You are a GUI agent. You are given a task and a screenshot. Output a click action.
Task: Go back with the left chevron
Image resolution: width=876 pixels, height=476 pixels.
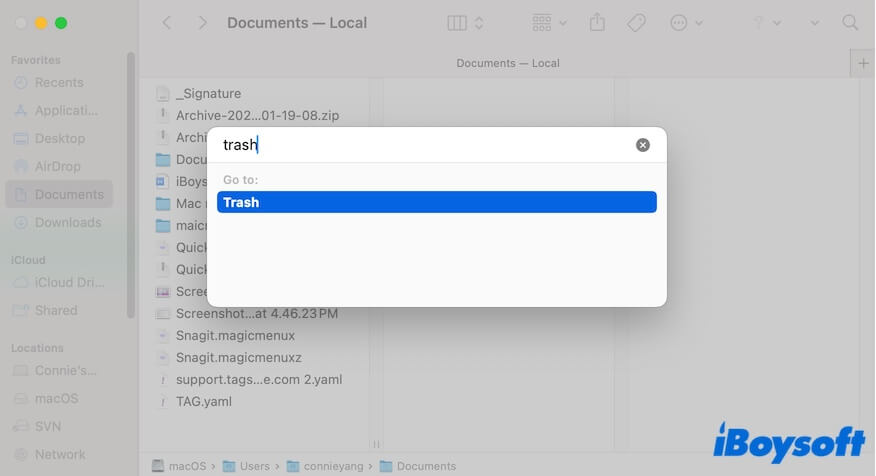coord(167,22)
